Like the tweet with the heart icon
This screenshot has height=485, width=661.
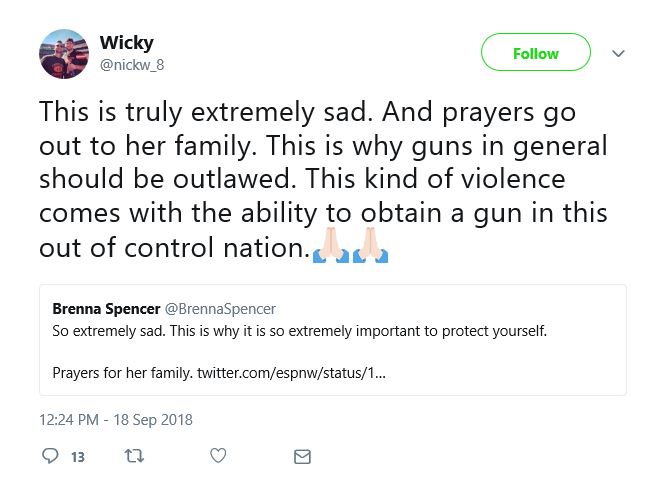click(218, 456)
